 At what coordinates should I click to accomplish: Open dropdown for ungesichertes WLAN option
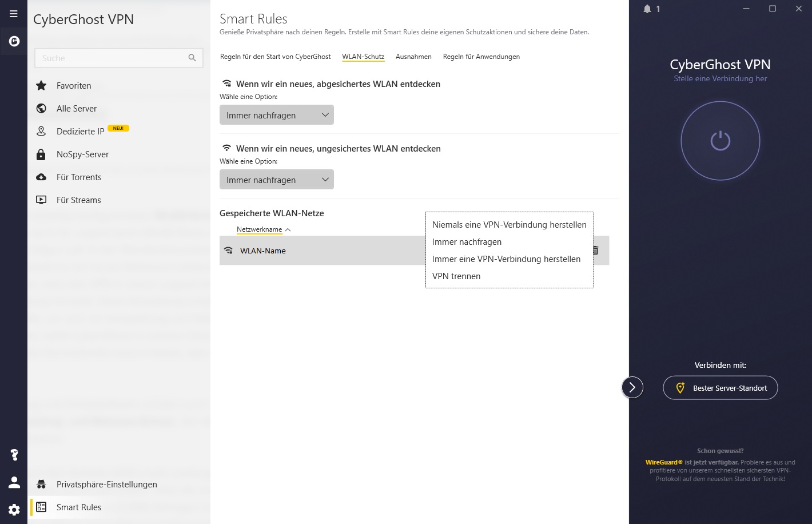pos(277,180)
